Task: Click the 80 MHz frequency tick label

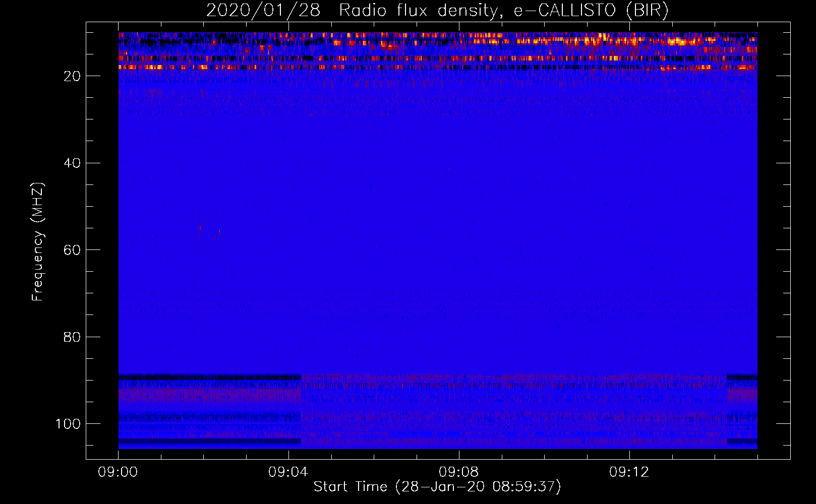Action: 72,337
